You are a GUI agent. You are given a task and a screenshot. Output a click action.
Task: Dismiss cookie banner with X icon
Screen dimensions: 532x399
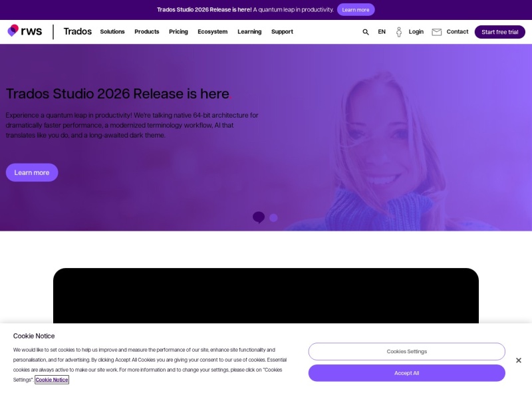(x=519, y=360)
